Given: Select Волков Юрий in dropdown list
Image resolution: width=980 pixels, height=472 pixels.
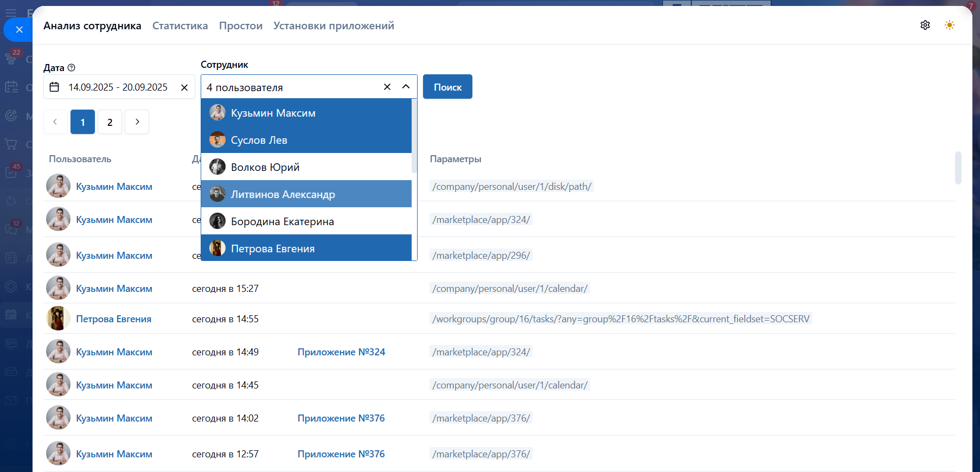Looking at the screenshot, I should point(265,167).
